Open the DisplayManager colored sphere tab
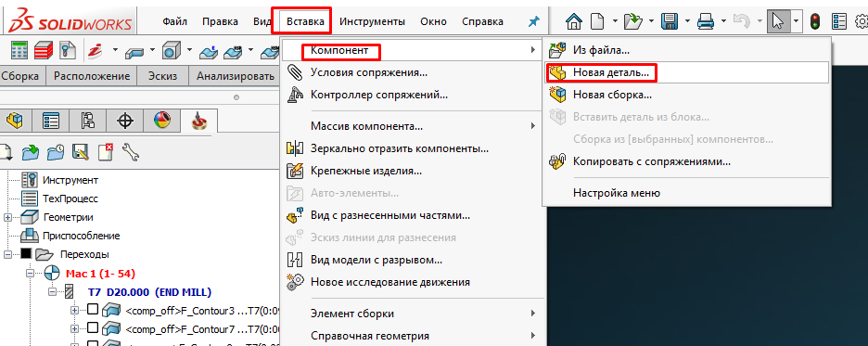 (x=162, y=120)
